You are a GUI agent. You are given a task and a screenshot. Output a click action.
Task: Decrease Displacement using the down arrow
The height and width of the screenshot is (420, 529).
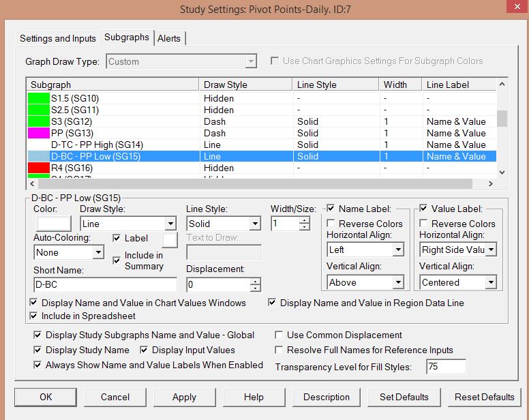point(255,288)
